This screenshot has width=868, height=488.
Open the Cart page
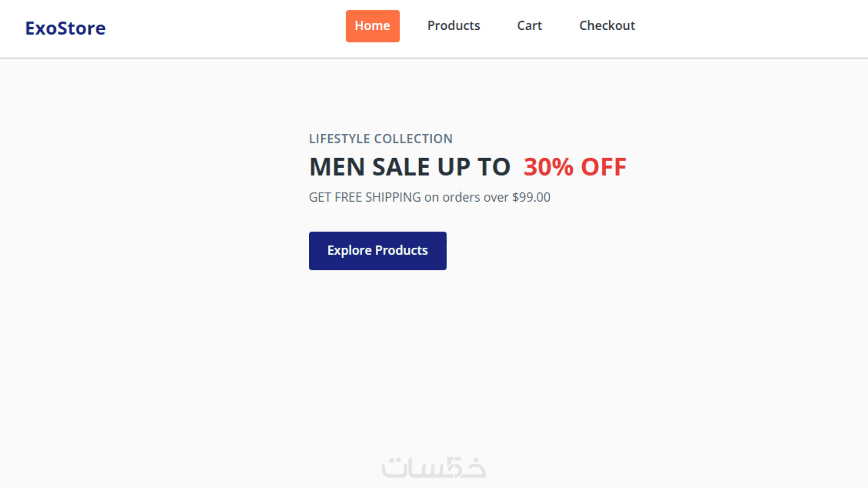(x=529, y=26)
